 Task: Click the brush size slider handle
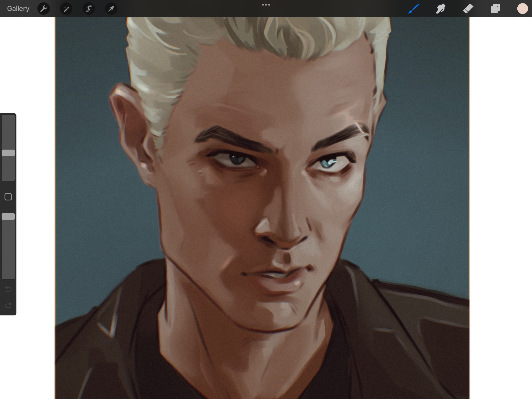[8, 153]
